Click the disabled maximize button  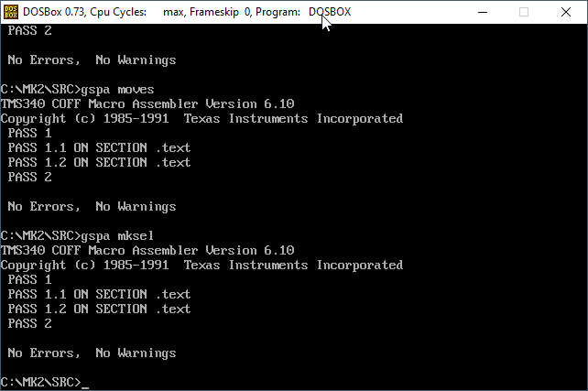pos(524,12)
